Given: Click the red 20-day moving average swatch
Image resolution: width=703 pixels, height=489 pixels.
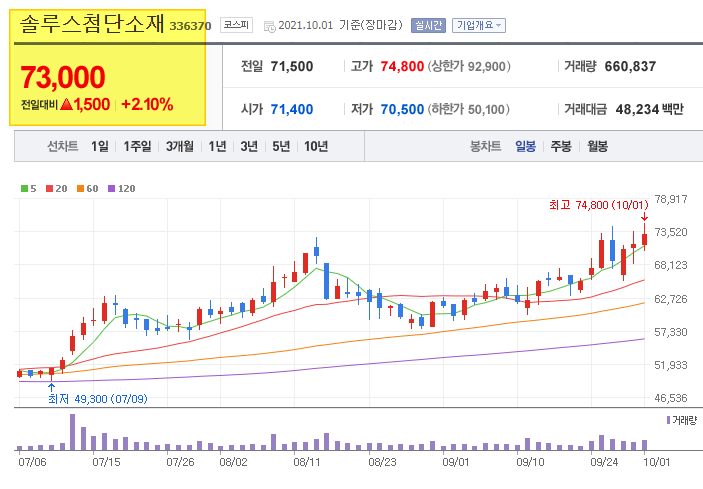Looking at the screenshot, I should coord(49,189).
